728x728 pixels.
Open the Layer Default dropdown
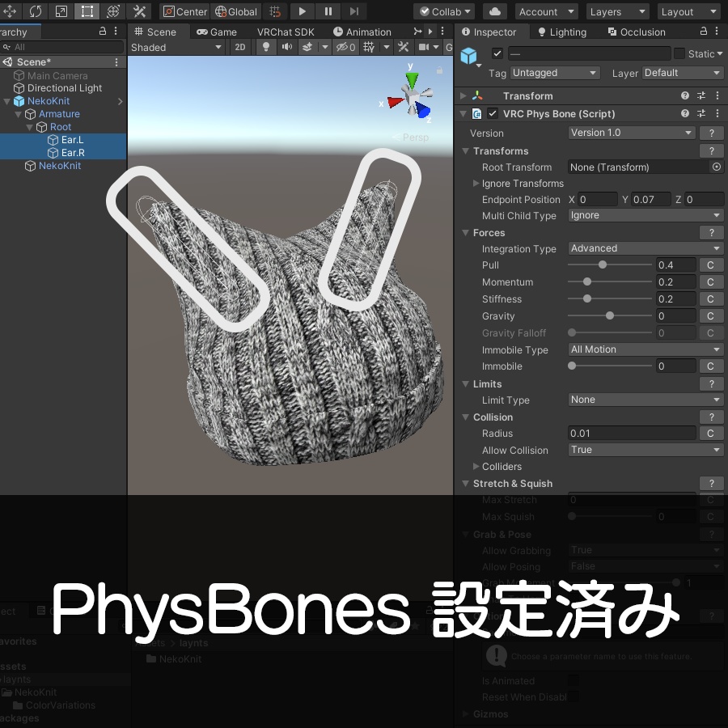[683, 73]
